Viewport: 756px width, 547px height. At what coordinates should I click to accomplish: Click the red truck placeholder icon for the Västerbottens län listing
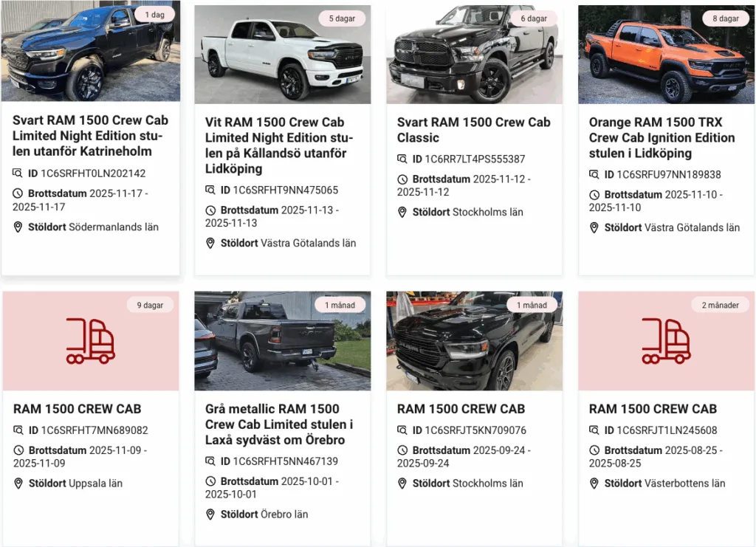[667, 341]
